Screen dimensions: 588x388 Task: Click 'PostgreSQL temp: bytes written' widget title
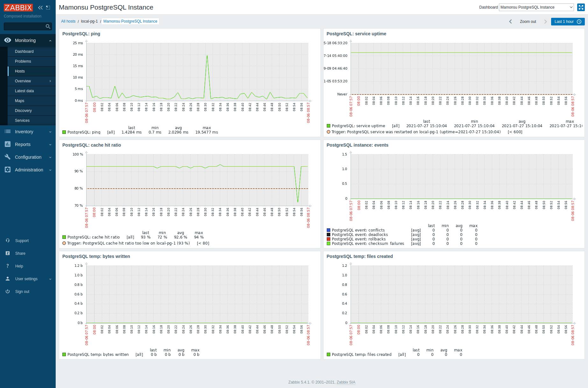tap(96, 256)
